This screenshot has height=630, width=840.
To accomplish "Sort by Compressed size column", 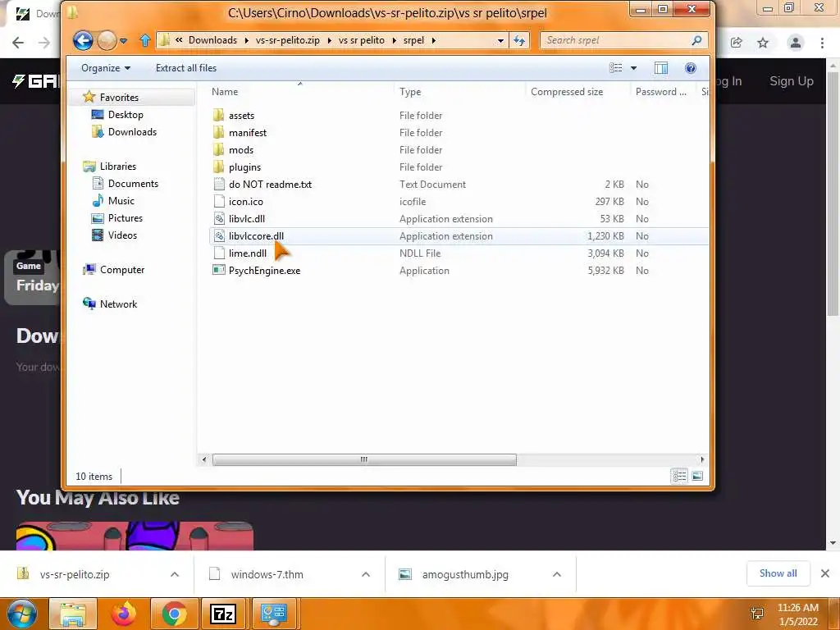I will [x=567, y=92].
